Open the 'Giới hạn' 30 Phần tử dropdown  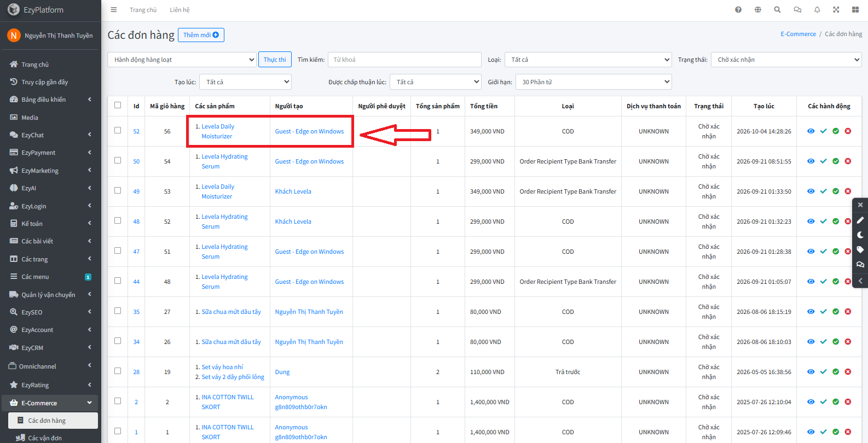[593, 82]
